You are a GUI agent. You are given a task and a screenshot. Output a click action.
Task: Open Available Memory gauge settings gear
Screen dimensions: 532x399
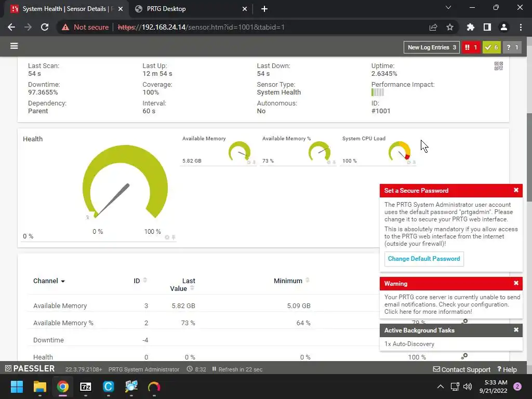[x=249, y=162]
